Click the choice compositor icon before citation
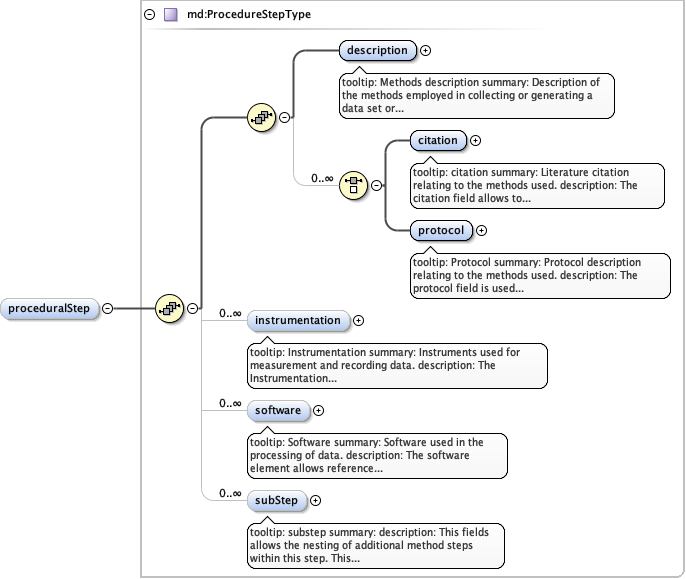686x579 pixels. pyautogui.click(x=353, y=184)
